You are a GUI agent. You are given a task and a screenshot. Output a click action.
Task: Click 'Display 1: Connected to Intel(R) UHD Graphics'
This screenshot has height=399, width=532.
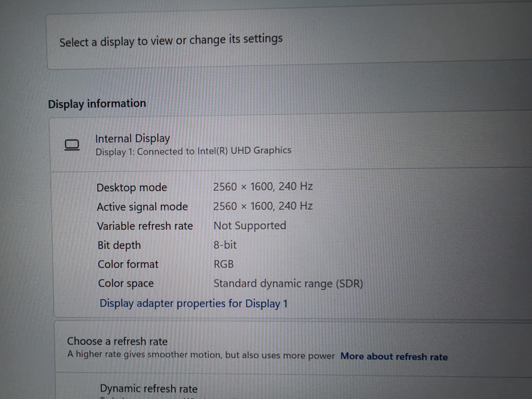[x=193, y=151]
